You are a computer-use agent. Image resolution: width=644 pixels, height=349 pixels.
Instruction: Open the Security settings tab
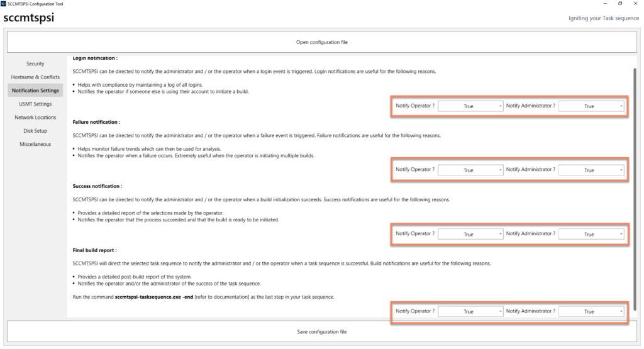35,64
